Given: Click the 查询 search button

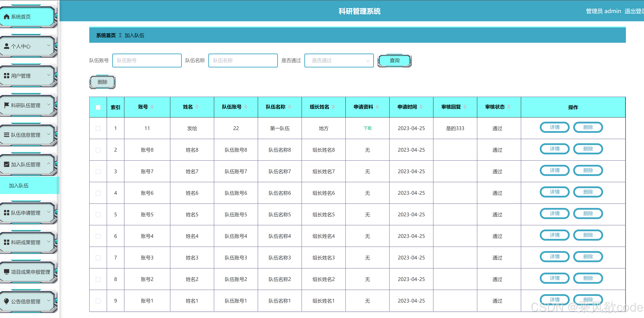Looking at the screenshot, I should pyautogui.click(x=394, y=61).
